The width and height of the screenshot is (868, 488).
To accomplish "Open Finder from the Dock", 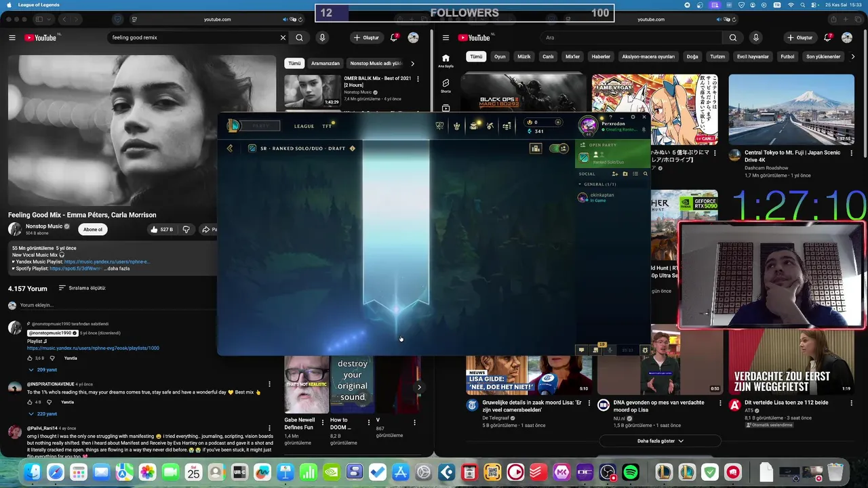I will (32, 472).
